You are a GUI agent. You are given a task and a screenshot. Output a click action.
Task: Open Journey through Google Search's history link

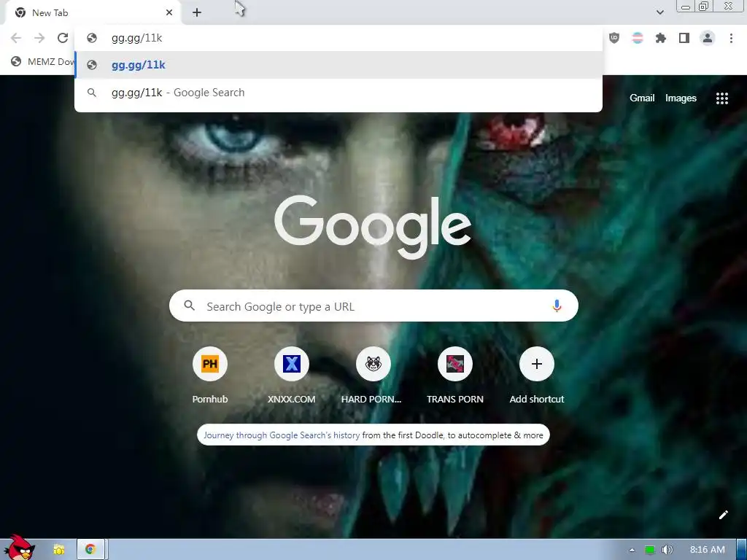[282, 435]
